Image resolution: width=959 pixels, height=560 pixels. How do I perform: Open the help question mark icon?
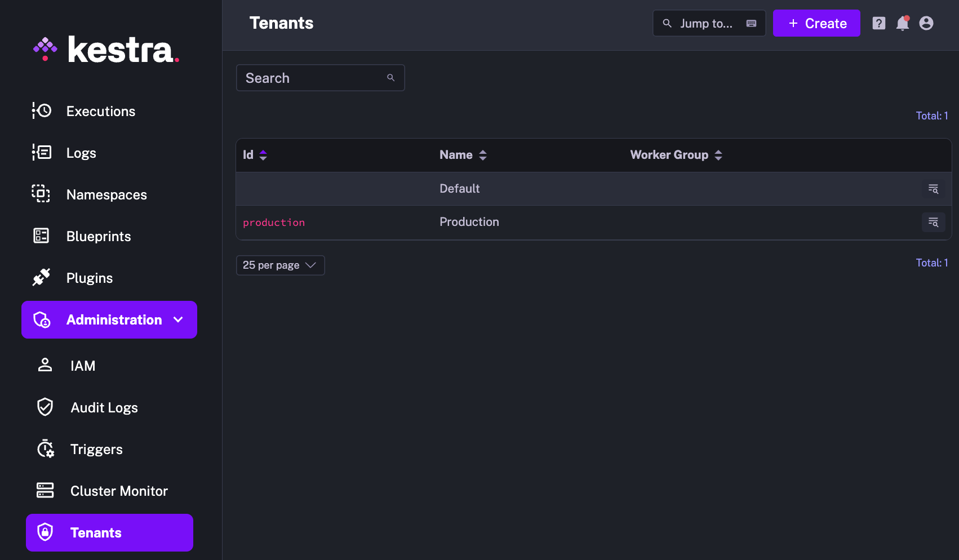(x=878, y=23)
